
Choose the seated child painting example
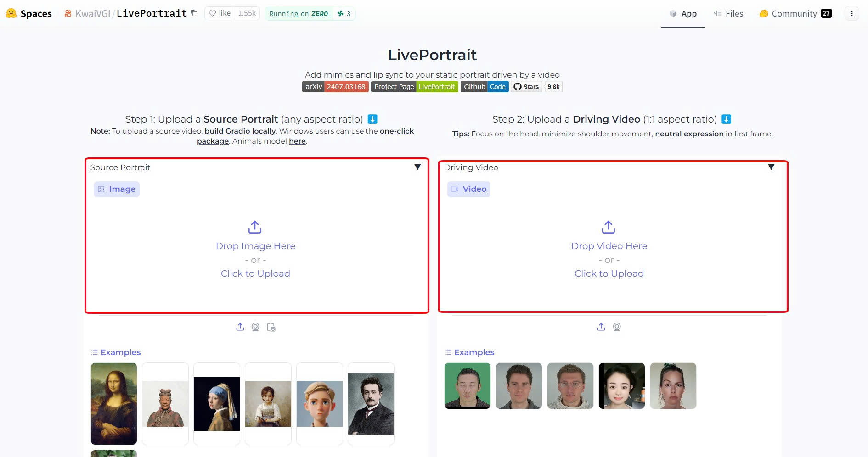tap(268, 404)
